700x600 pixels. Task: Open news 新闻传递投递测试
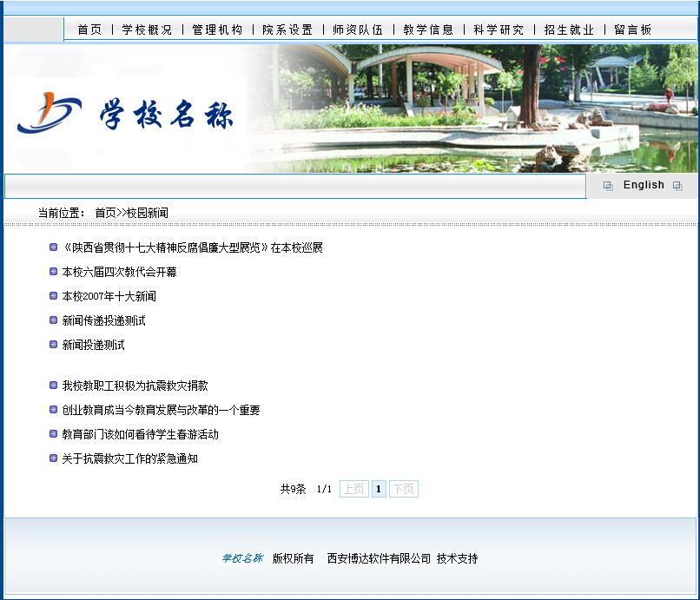[103, 320]
